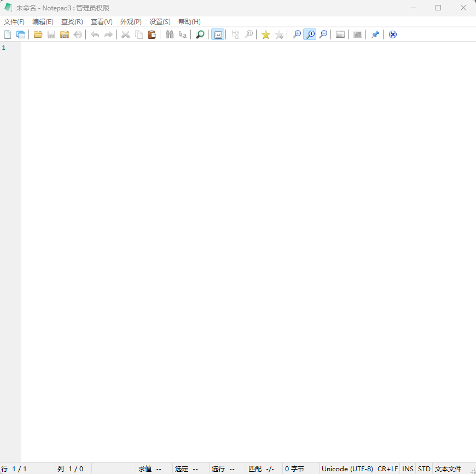Open Replace with the 'ba' toolbar icon
Screen dimensions: 476x474
pos(182,34)
